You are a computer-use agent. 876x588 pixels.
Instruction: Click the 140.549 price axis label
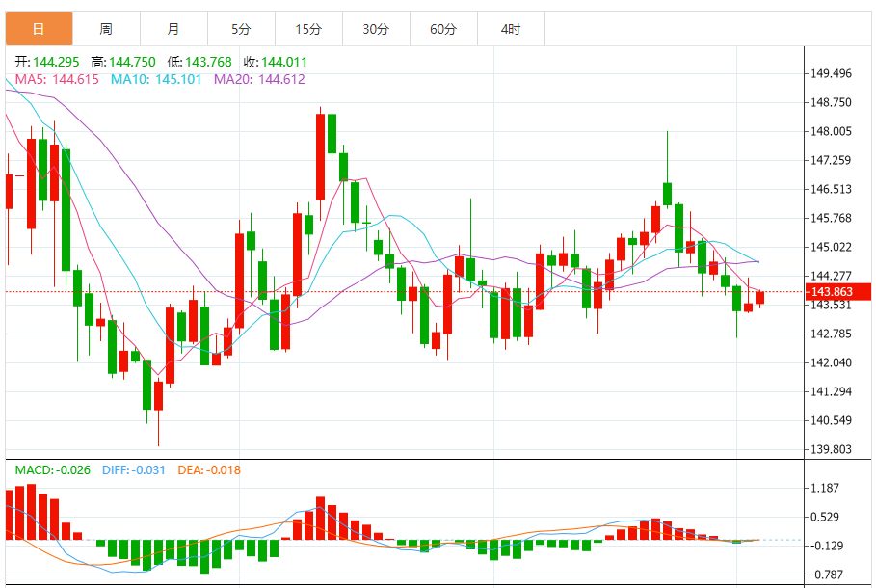[832, 420]
